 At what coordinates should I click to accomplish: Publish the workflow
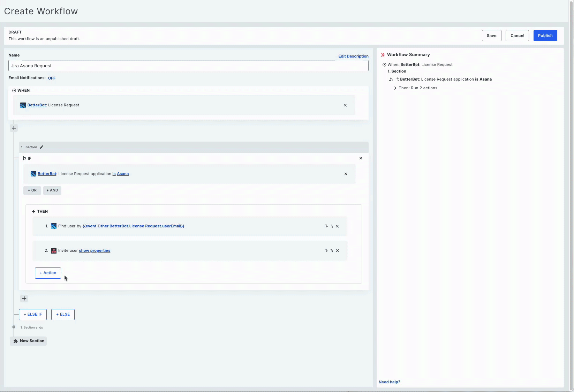point(545,36)
